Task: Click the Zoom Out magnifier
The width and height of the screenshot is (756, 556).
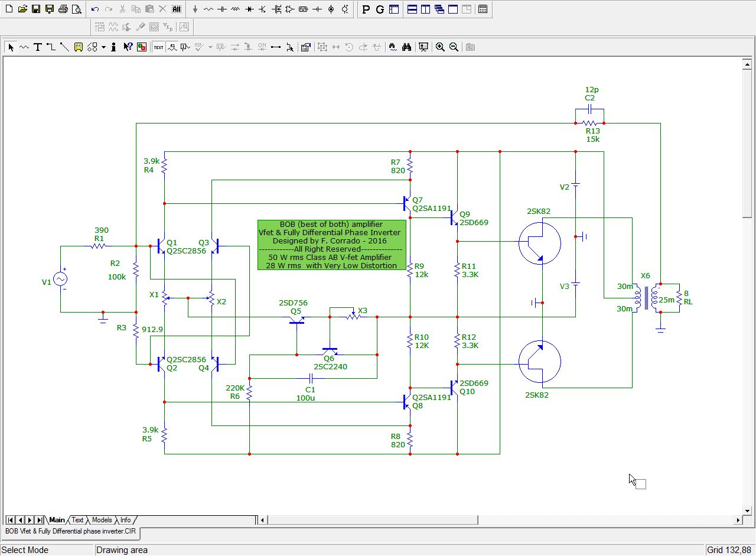Action: [x=454, y=47]
